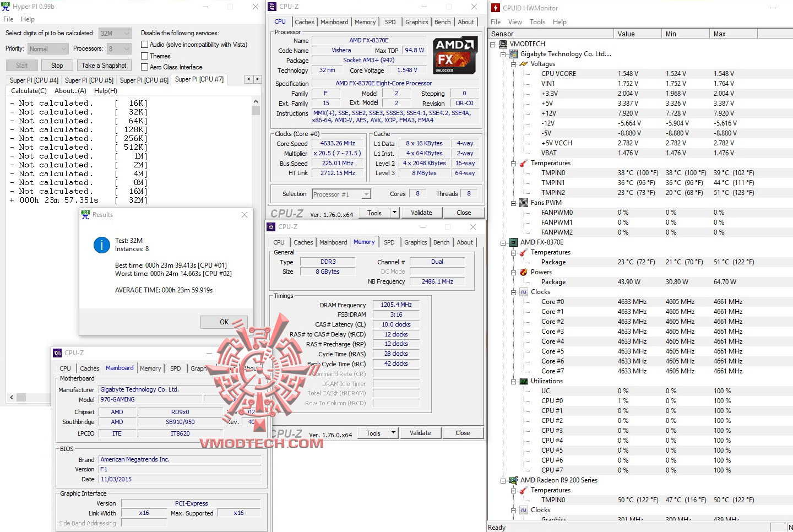
Task: Collapse the Powers tree branch
Action: (513, 272)
